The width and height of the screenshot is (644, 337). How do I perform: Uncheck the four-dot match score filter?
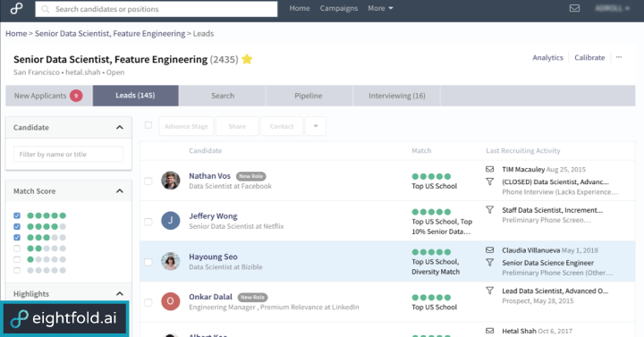(x=17, y=226)
